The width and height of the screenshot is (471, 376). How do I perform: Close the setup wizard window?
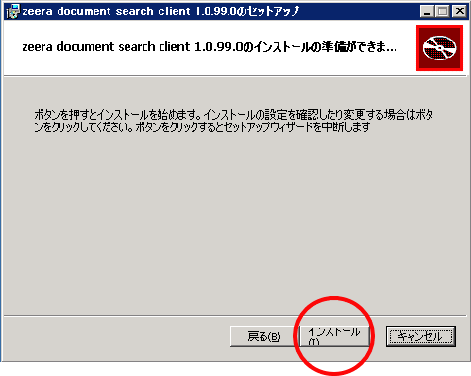coord(460,12)
